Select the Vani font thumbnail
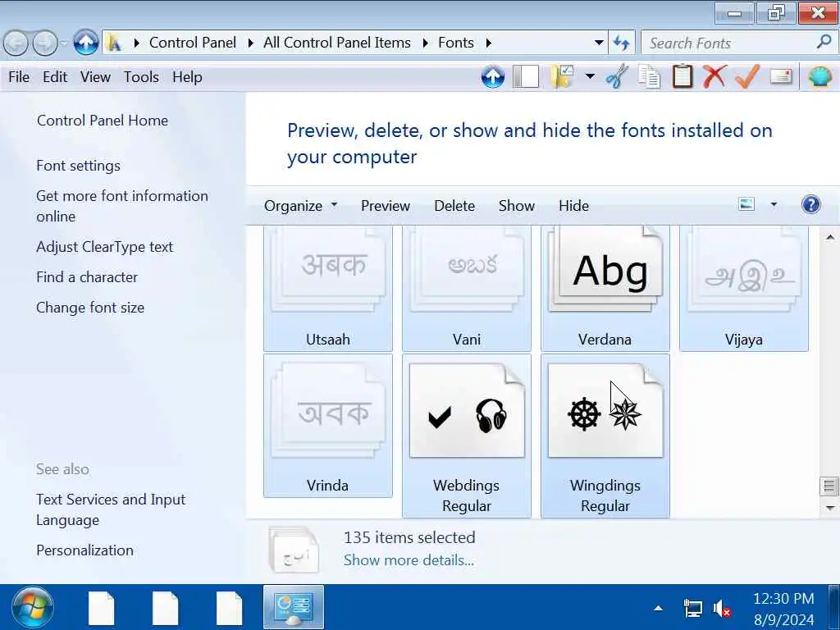Screen dimensions: 840x630 pos(467,288)
